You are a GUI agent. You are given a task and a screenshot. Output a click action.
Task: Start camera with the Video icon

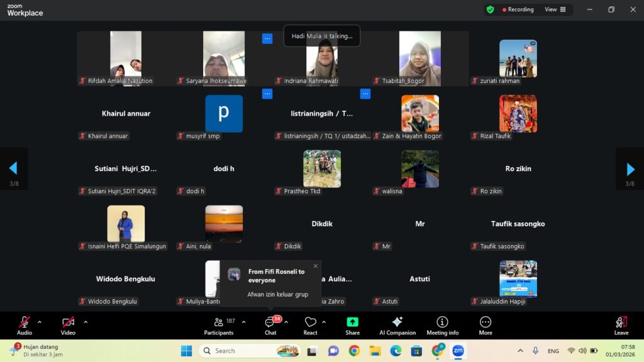pos(68,322)
